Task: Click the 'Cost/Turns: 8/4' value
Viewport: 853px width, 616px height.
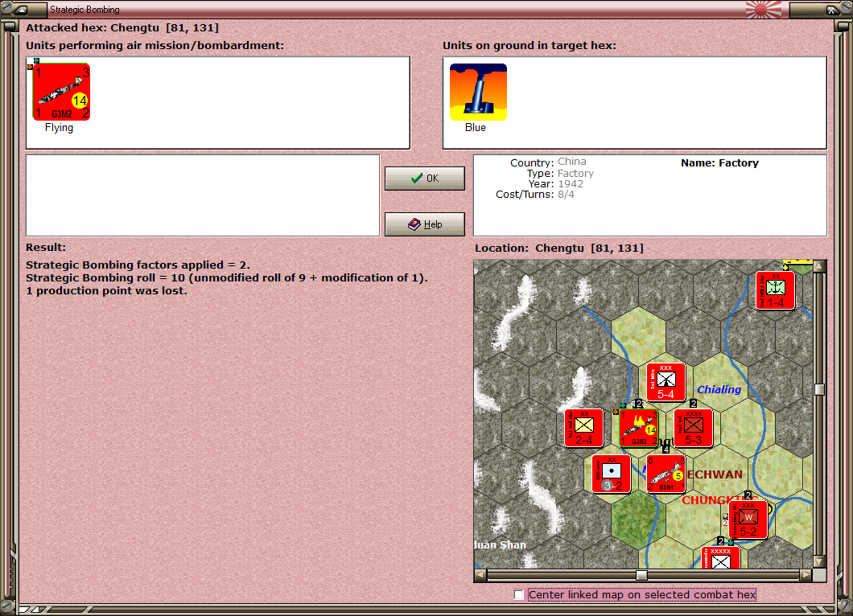Action: (x=566, y=194)
